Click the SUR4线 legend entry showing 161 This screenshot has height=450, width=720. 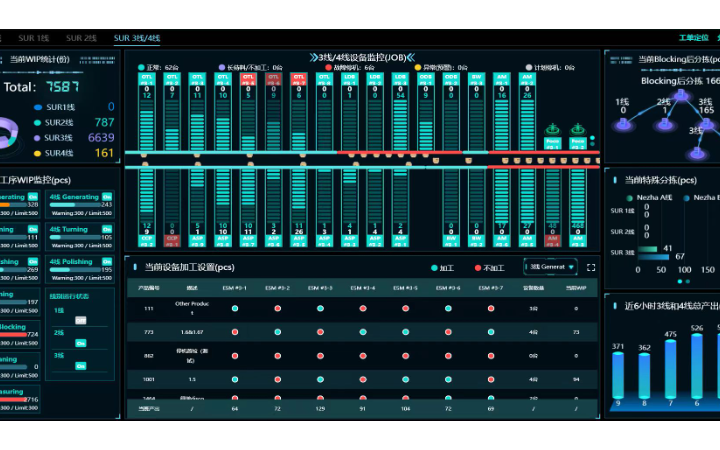point(73,153)
